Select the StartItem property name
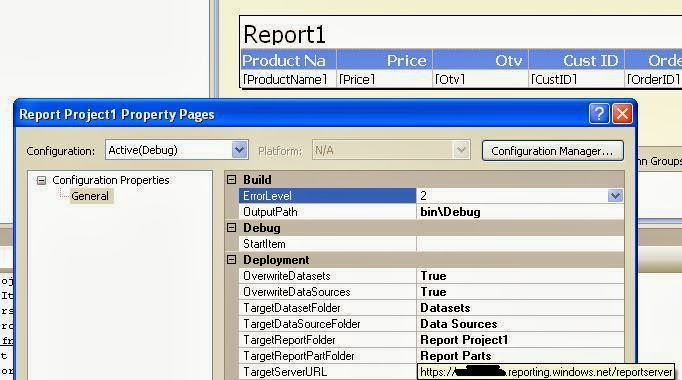This screenshot has width=682, height=380. (264, 244)
